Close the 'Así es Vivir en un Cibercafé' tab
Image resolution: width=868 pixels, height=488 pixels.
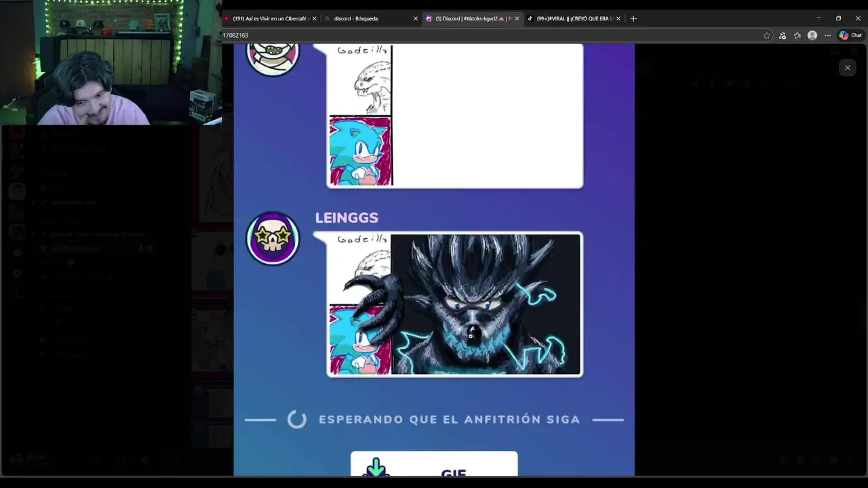coord(314,18)
